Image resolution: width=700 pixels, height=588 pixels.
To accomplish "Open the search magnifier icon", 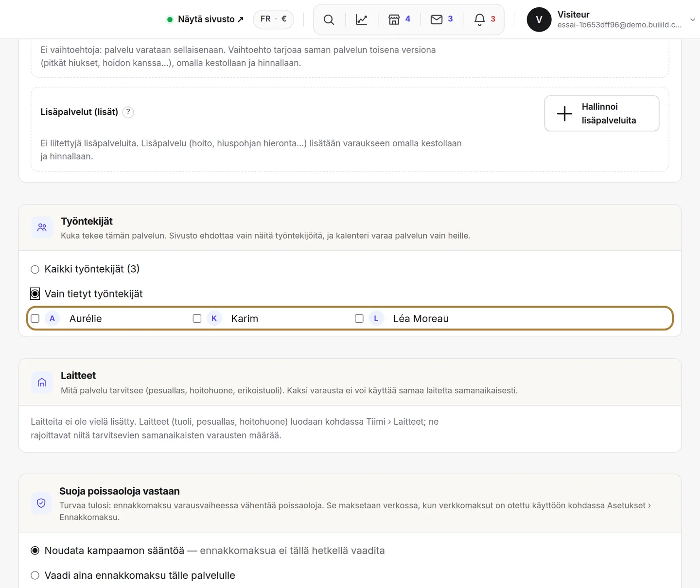I will (x=329, y=19).
